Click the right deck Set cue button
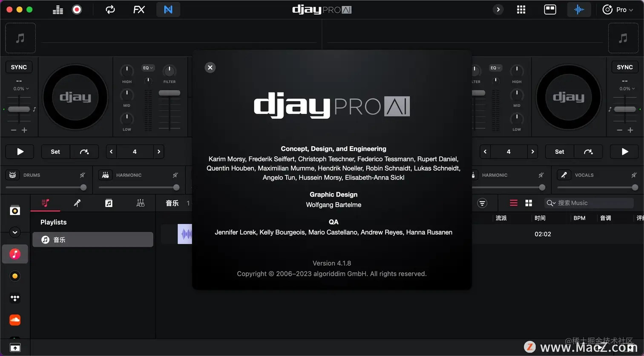Image resolution: width=644 pixels, height=356 pixels. click(x=560, y=151)
